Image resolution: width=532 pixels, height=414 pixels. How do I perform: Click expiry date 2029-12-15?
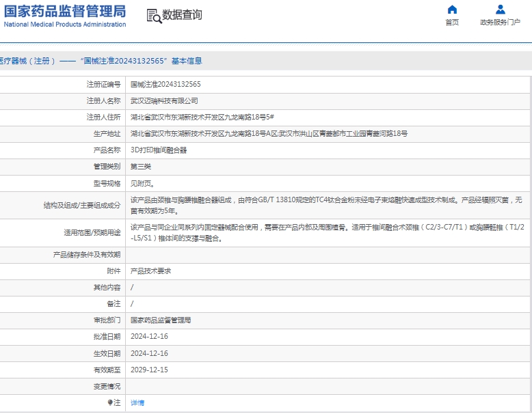click(x=149, y=370)
